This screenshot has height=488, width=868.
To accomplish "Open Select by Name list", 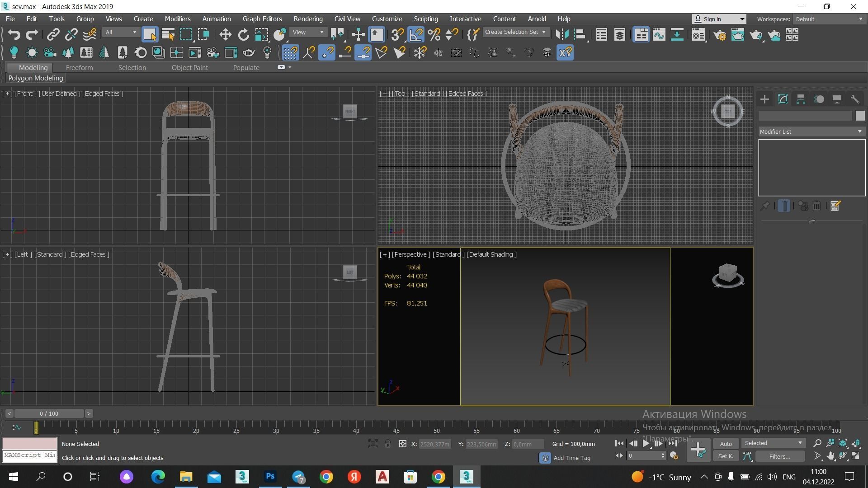I will coord(168,35).
